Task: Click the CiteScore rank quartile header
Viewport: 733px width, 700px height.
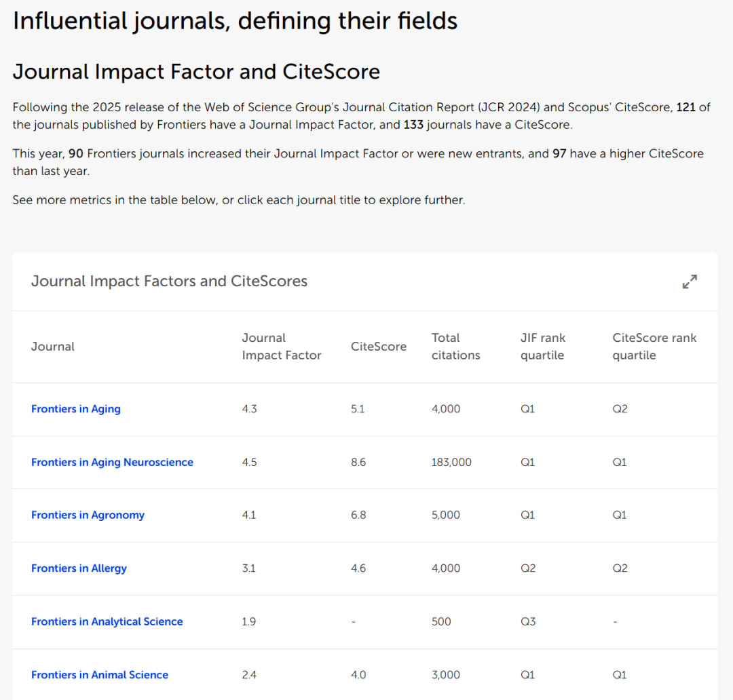Action: point(654,347)
